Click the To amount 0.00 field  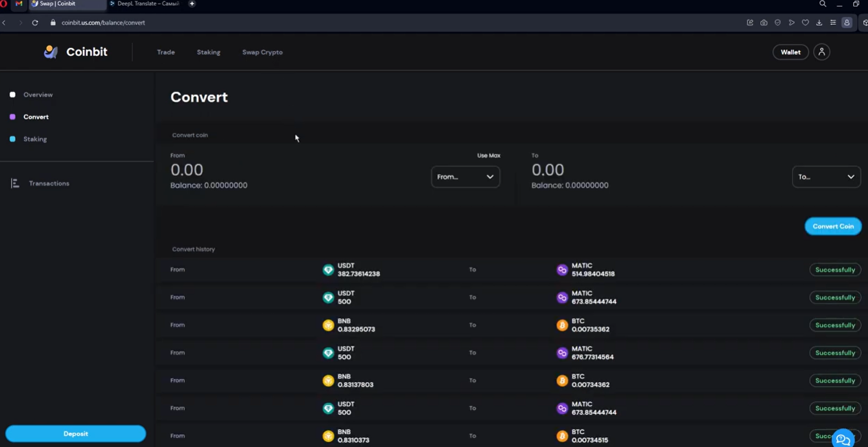548,170
